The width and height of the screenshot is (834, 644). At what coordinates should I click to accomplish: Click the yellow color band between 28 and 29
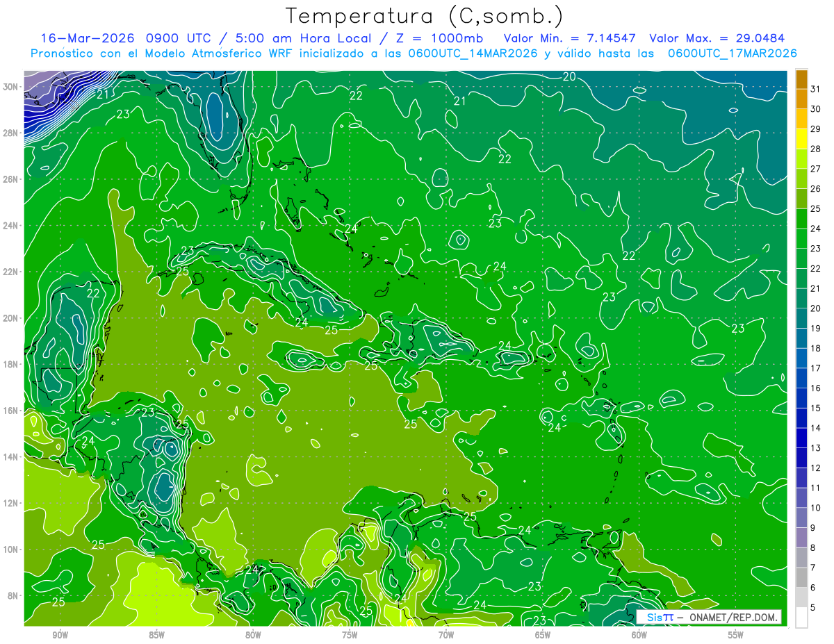[x=801, y=139]
